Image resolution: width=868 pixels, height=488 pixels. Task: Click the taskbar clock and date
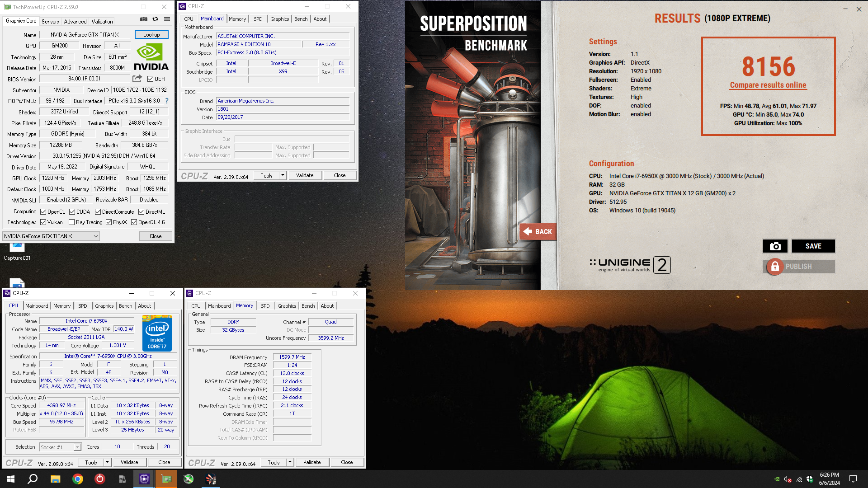[829, 479]
